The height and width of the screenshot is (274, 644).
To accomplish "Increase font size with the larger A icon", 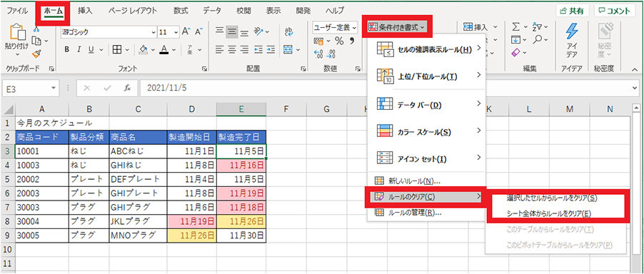I will 186,31.
